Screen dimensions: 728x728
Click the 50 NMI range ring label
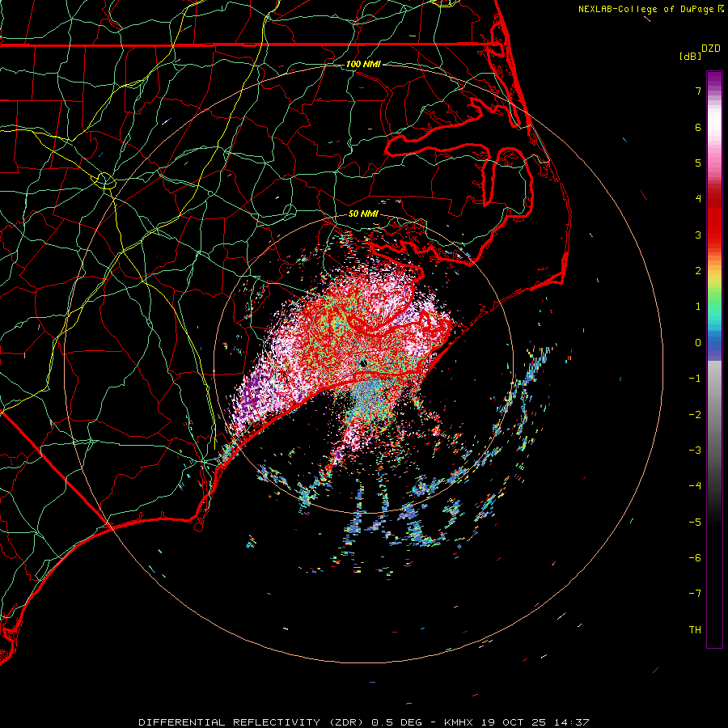[363, 214]
